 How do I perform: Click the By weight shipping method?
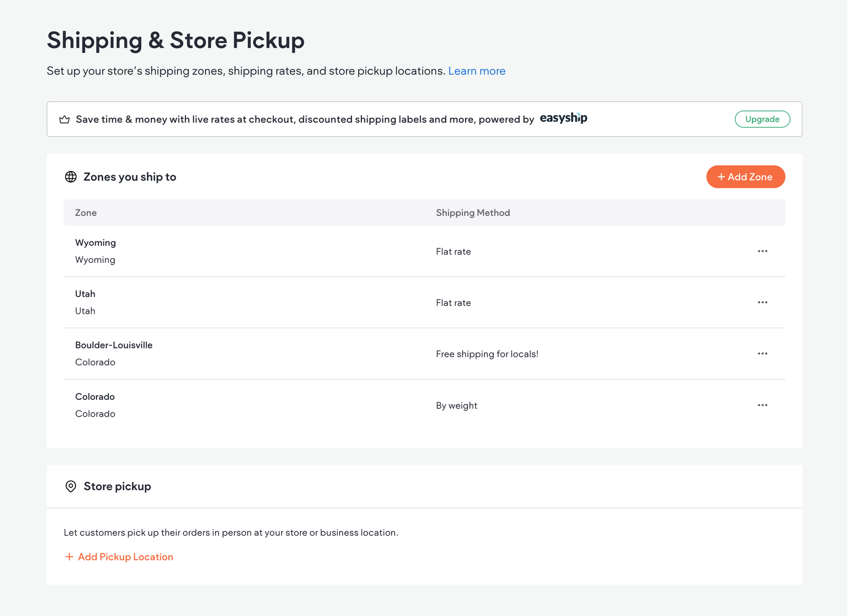pyautogui.click(x=456, y=406)
